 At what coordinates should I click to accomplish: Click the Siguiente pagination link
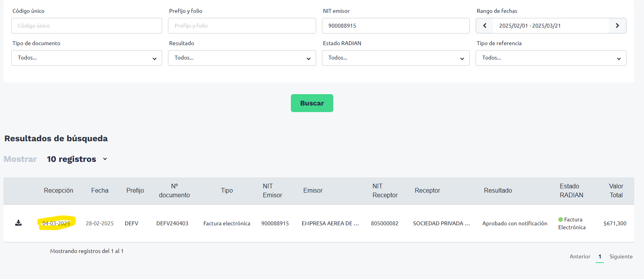(621, 256)
